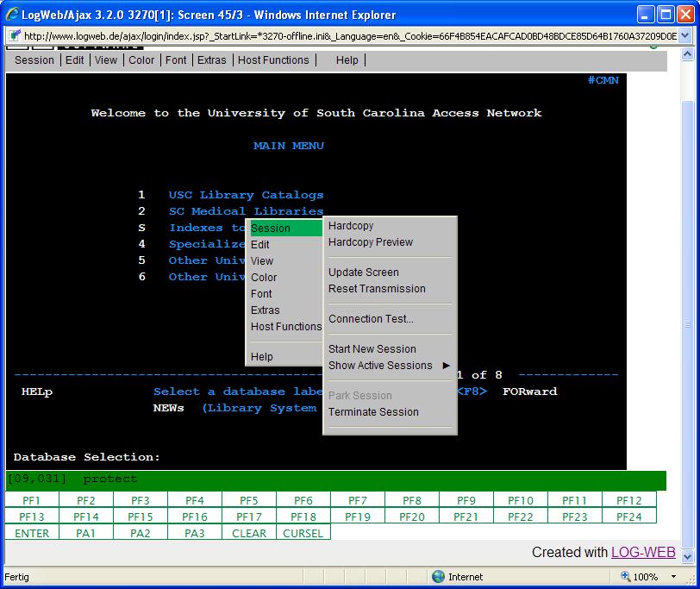Click the Internet Explorer logo in title bar
The width and height of the screenshot is (700, 589).
click(12, 15)
